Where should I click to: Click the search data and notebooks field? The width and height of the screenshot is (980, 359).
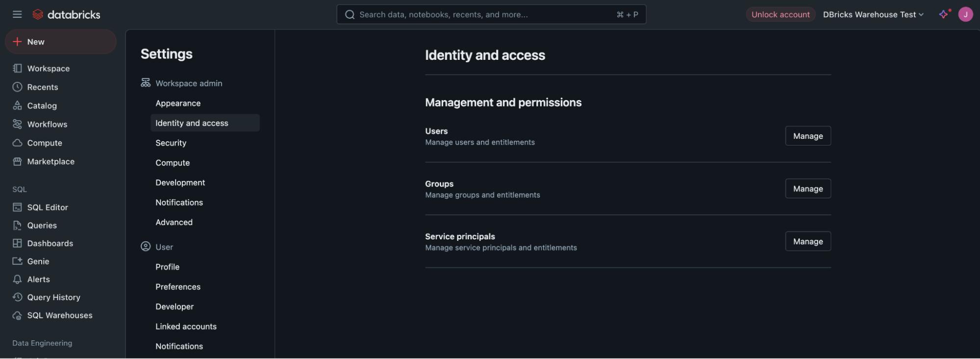pos(491,14)
